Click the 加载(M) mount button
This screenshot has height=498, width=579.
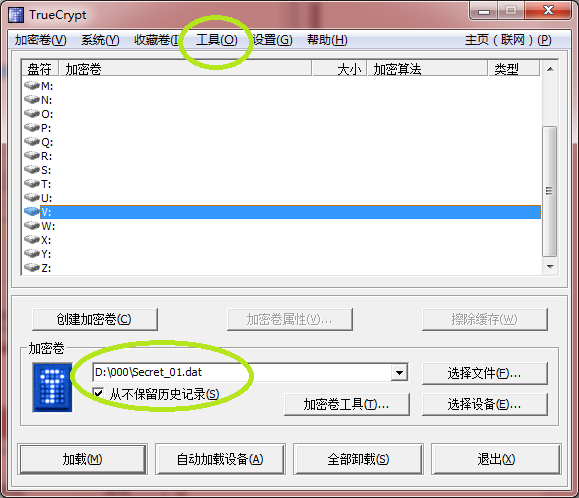tap(82, 459)
